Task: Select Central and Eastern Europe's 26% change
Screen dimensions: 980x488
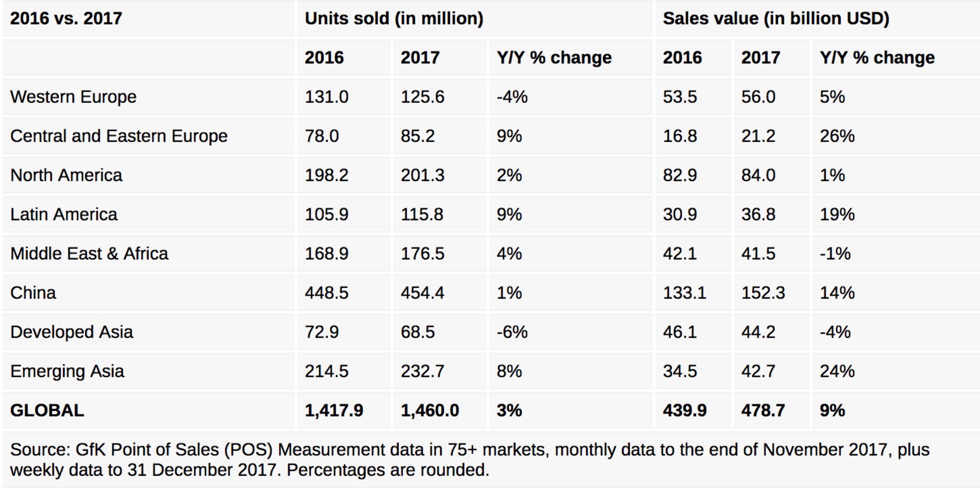Action: click(837, 136)
